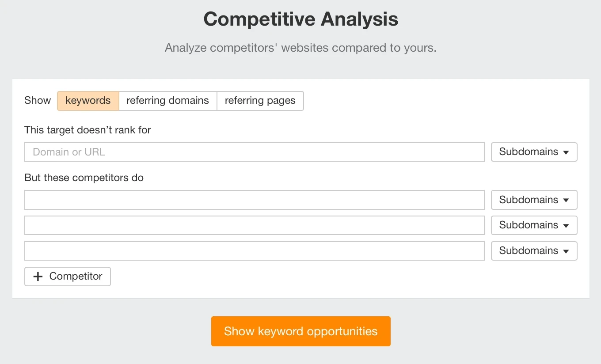The image size is (601, 364).
Task: Select the "keywords" show option
Action: point(88,101)
